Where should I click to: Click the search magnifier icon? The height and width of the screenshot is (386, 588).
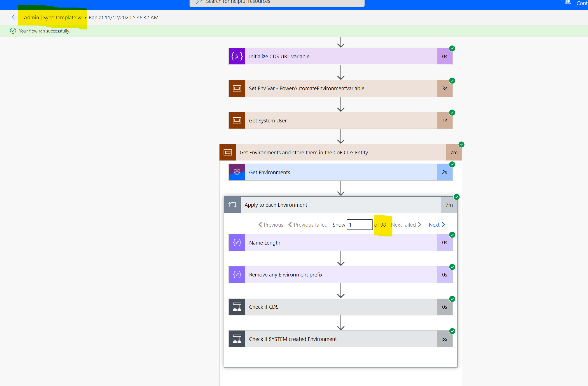(198, 2)
